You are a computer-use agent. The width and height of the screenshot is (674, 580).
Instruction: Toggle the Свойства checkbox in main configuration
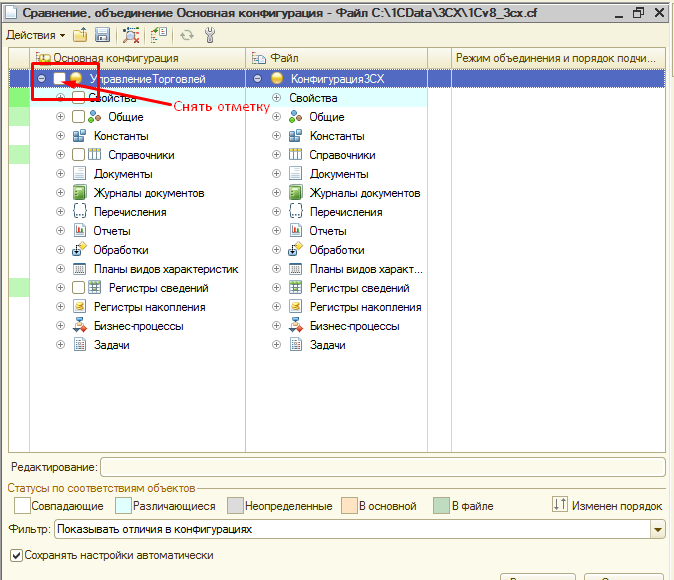[78, 98]
